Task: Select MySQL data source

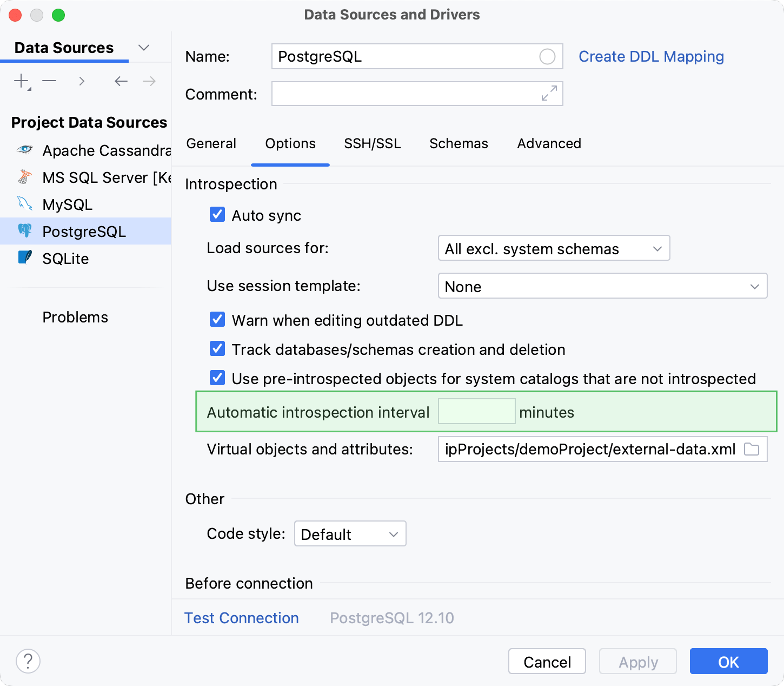Action: coord(85,204)
